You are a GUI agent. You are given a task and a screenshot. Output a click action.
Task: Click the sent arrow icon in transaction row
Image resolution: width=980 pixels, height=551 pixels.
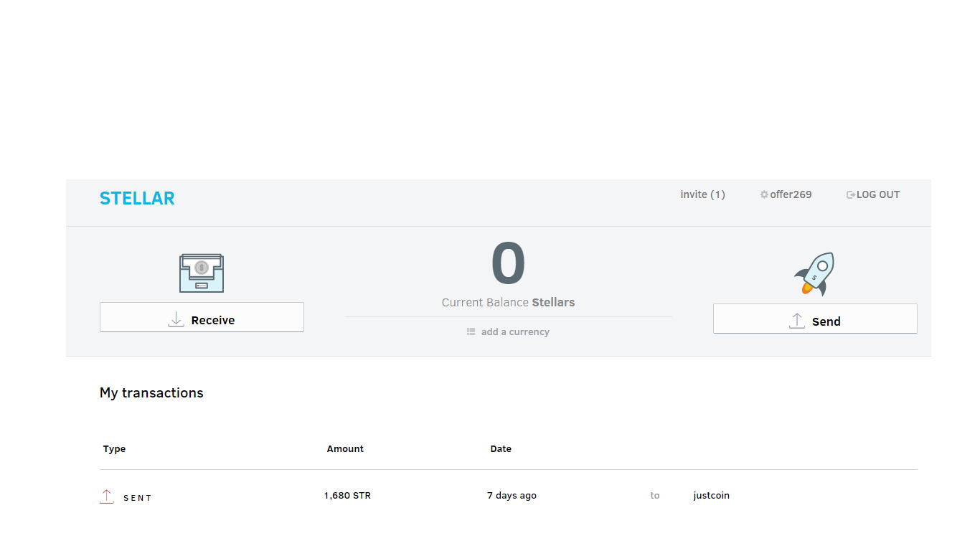pyautogui.click(x=106, y=496)
